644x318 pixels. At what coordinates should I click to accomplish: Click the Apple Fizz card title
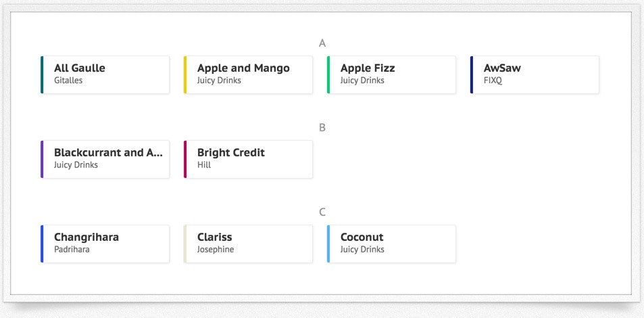tap(368, 68)
